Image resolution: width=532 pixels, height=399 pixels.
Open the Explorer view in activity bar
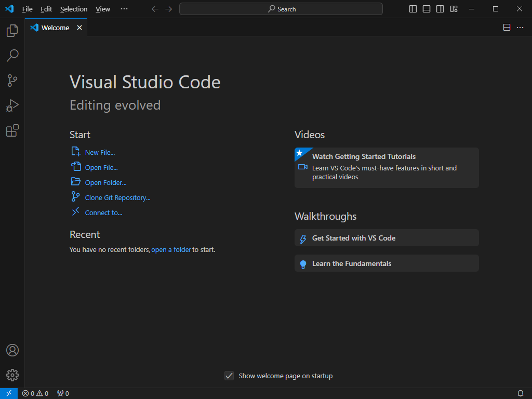point(12,31)
